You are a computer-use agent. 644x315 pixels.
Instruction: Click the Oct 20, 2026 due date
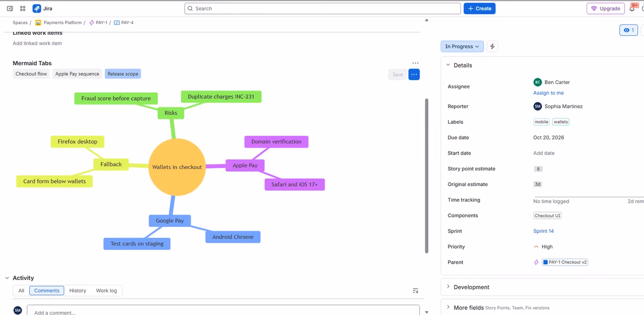click(x=548, y=137)
